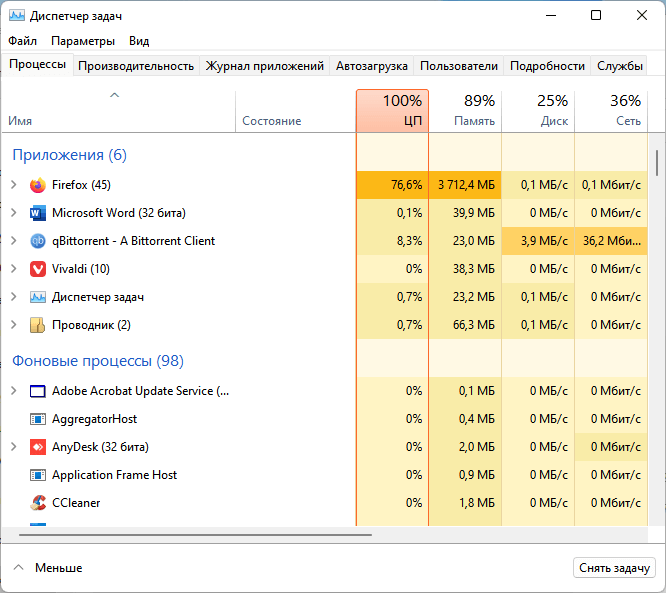Open the Параметры menu
Image resolution: width=666 pixels, height=593 pixels.
[83, 41]
